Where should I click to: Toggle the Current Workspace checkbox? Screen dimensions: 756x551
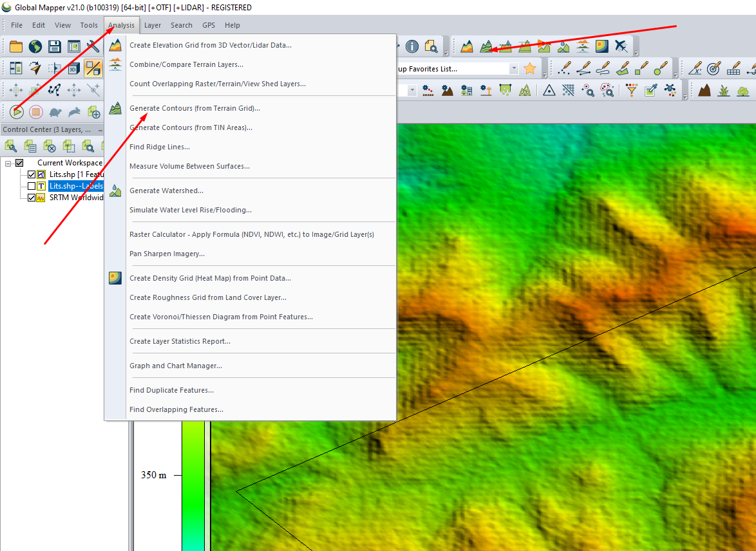coord(19,163)
